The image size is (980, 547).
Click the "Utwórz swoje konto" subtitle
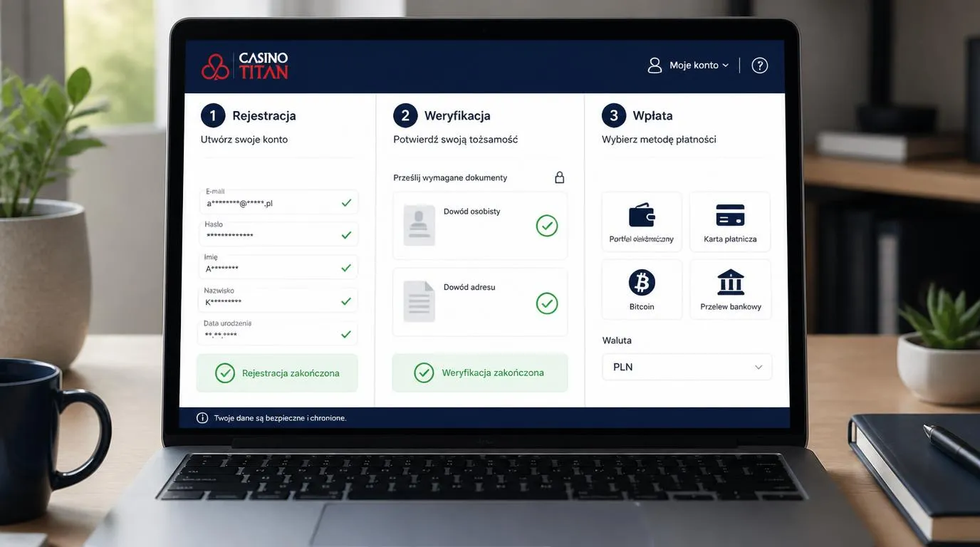pos(244,140)
